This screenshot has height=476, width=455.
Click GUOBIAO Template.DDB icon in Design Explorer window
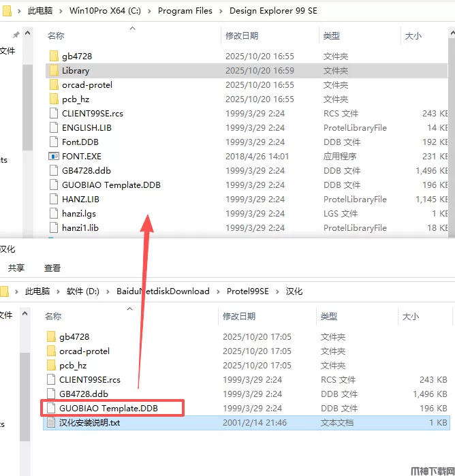pos(54,185)
